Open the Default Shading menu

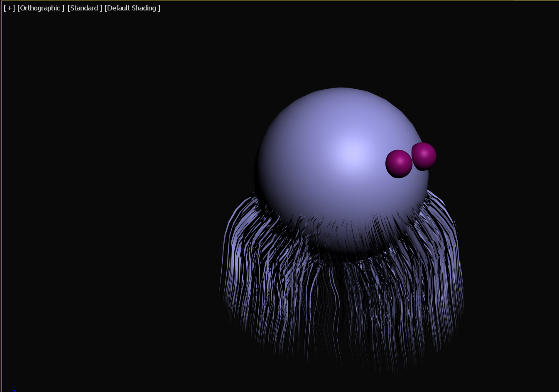pyautogui.click(x=132, y=8)
